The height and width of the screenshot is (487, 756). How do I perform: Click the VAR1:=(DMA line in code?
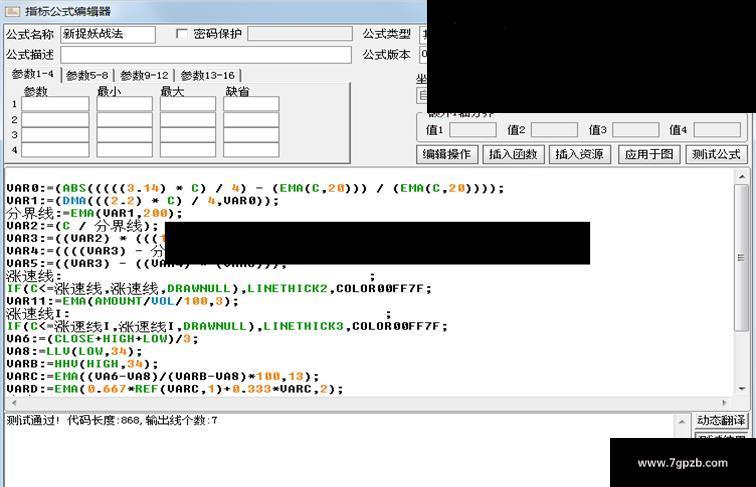143,201
